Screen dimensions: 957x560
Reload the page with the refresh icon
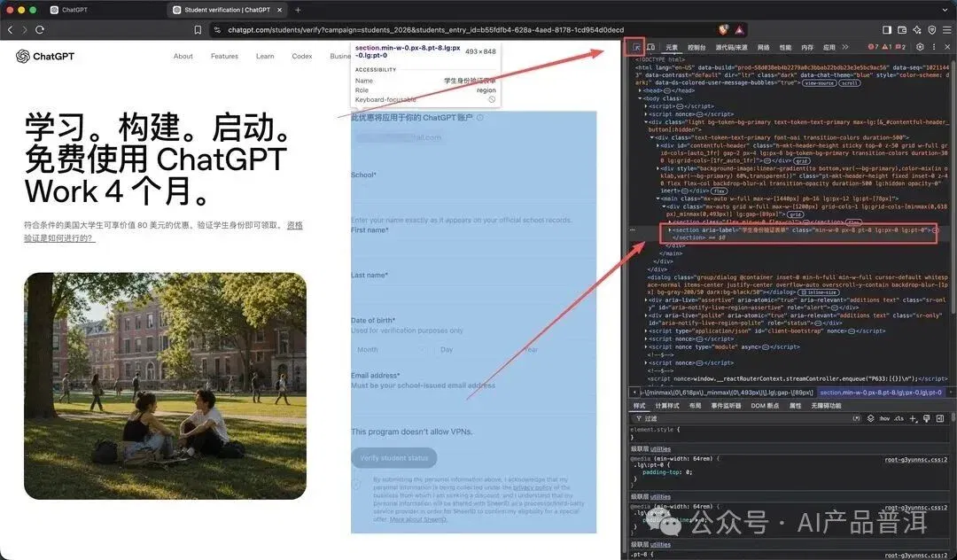tap(40, 29)
